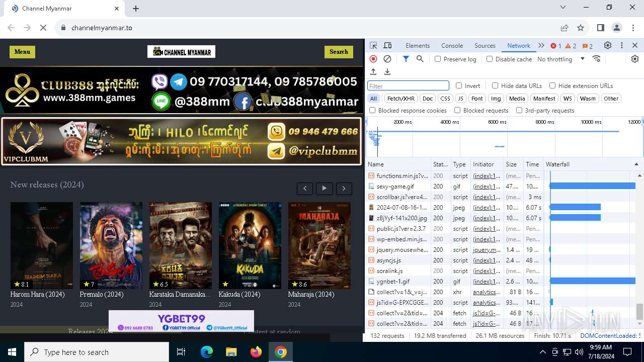Stop recording network log
This screenshot has height=362, width=644.
point(373,59)
